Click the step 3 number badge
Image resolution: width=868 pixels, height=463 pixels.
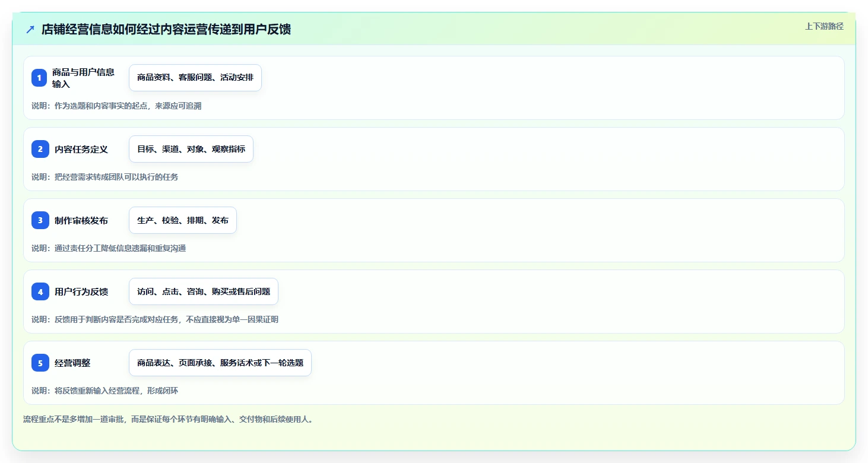[x=40, y=220]
